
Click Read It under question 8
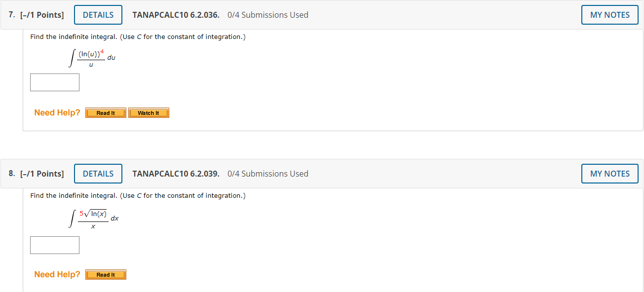105,274
